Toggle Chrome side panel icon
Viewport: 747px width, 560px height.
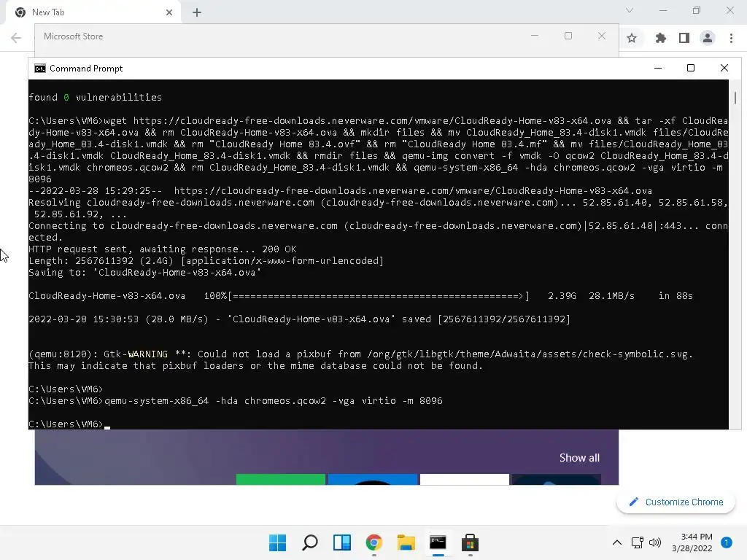pos(684,38)
